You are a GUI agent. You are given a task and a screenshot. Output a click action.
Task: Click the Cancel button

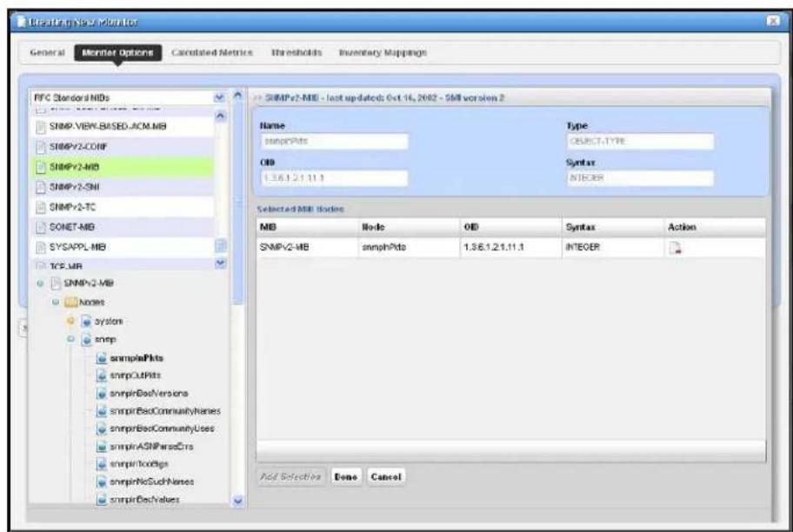(386, 477)
